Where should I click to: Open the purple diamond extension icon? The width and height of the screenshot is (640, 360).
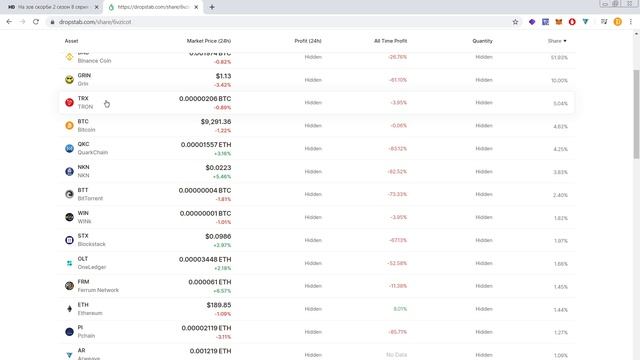pos(532,22)
